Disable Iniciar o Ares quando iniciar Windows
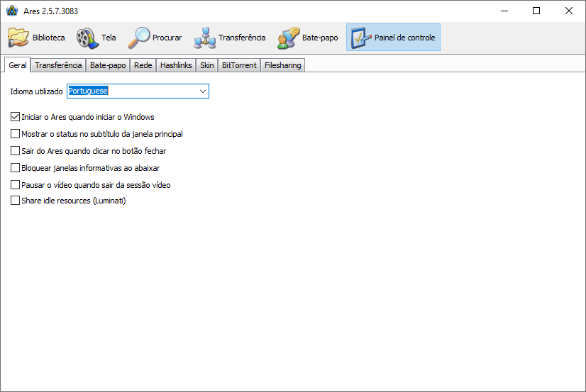This screenshot has width=586, height=392. pos(16,117)
